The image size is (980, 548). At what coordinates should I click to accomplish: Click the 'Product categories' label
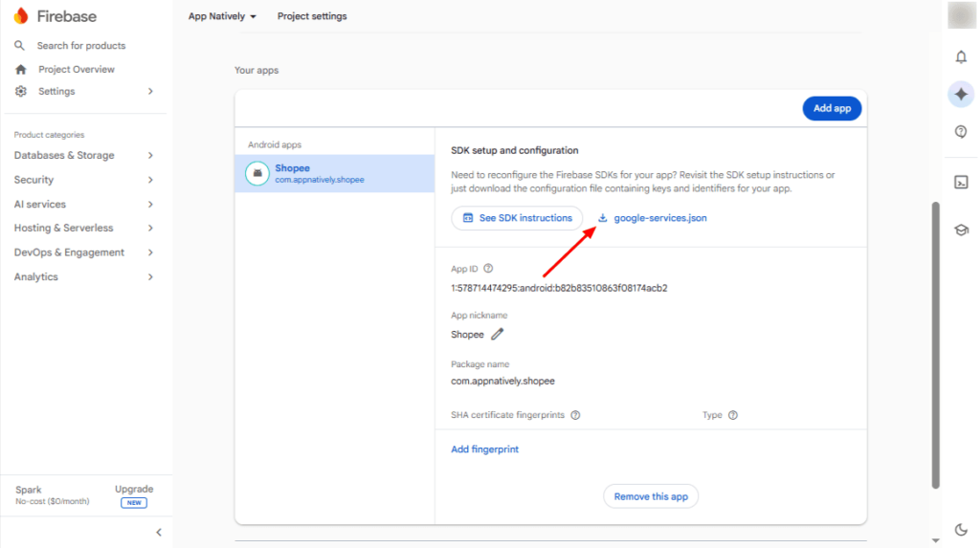(x=49, y=134)
